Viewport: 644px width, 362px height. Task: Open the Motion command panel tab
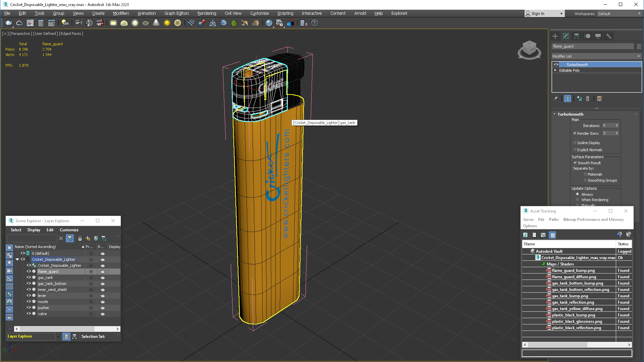[x=587, y=36]
